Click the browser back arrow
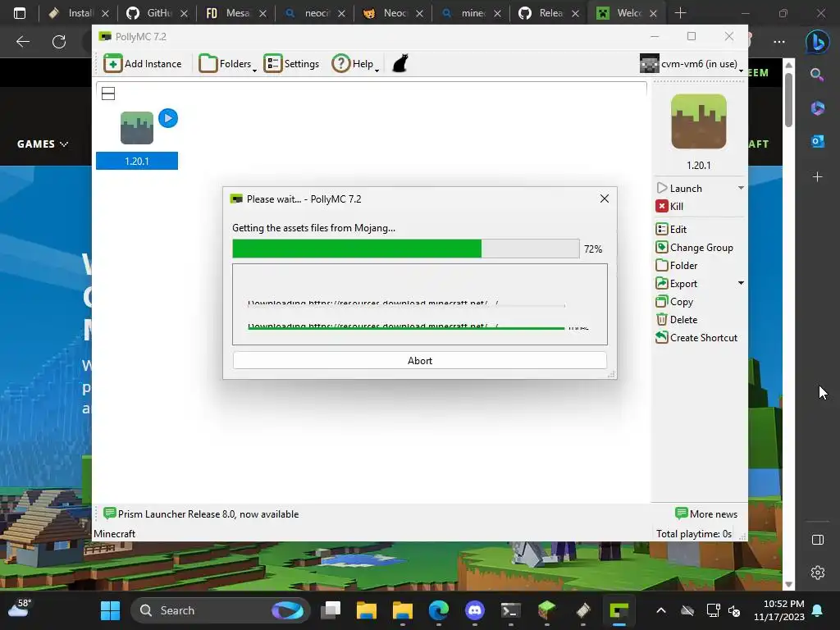This screenshot has height=630, width=840. [22, 41]
